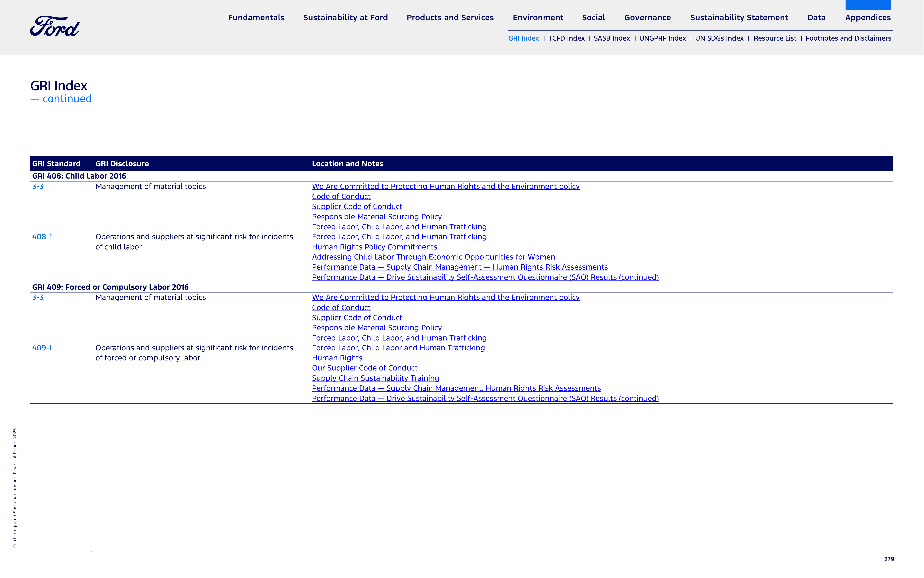The image size is (924, 578).
Task: Open the SASB Index page
Action: pos(611,38)
